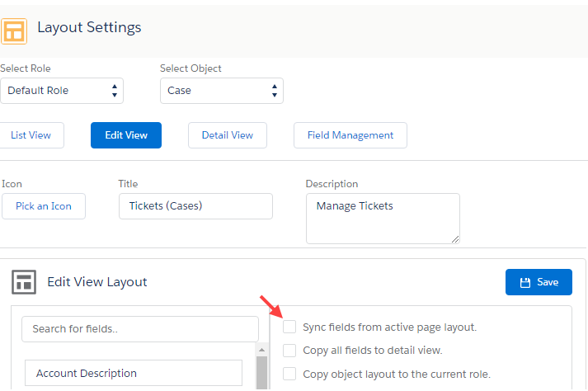Viewport: 588px width, 391px height.
Task: Click the Layout Settings header icon
Action: tap(15, 29)
